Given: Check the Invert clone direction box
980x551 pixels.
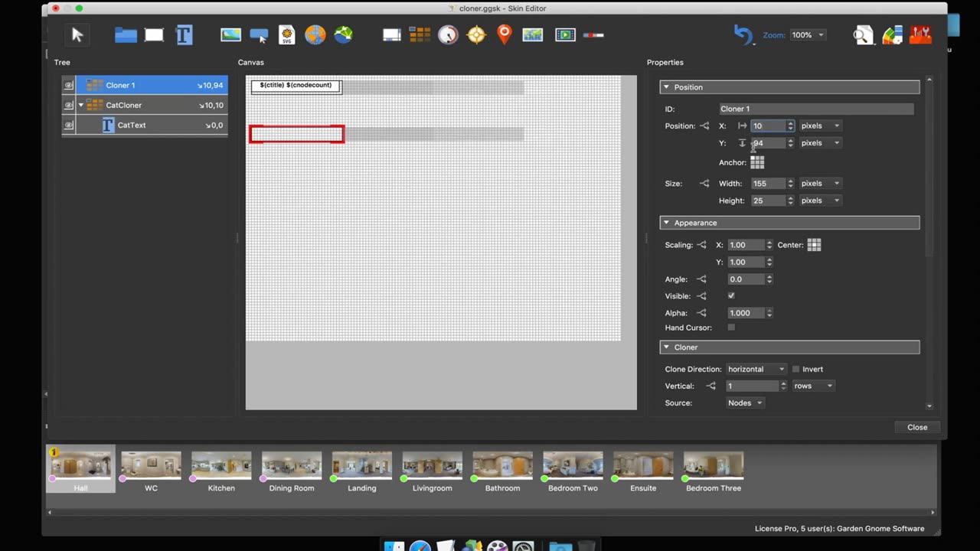Looking at the screenshot, I should click(x=795, y=369).
